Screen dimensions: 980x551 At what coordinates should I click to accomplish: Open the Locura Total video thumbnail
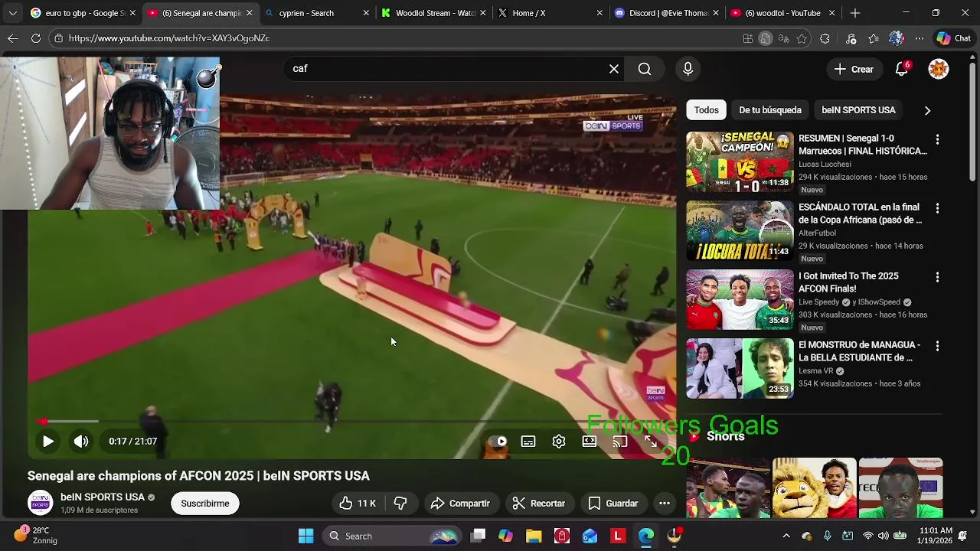[740, 230]
